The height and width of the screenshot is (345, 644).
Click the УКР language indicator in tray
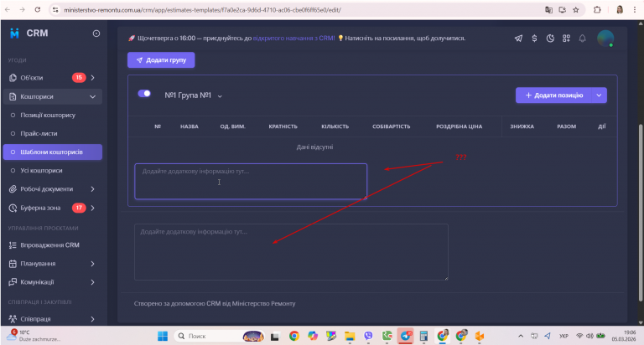coord(563,336)
